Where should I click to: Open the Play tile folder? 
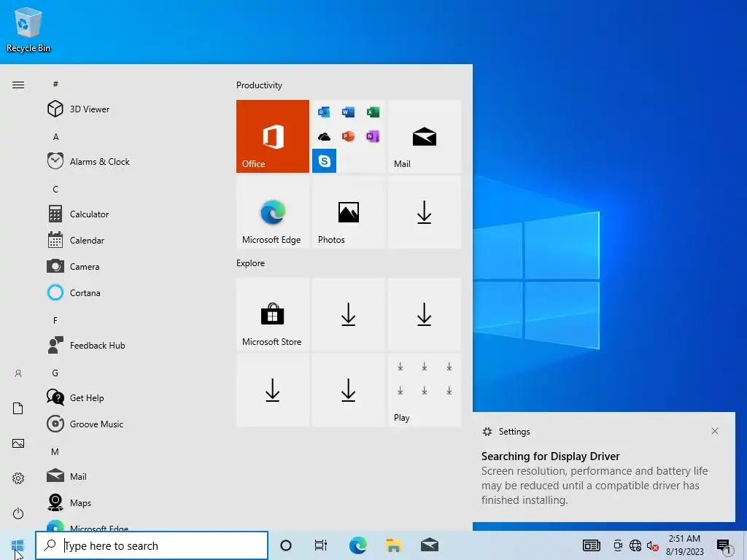424,389
